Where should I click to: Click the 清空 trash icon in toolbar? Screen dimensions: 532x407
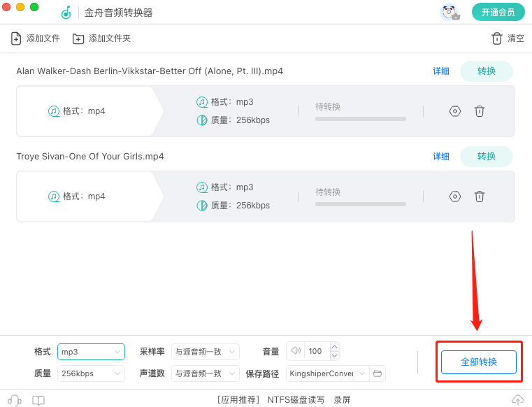497,38
